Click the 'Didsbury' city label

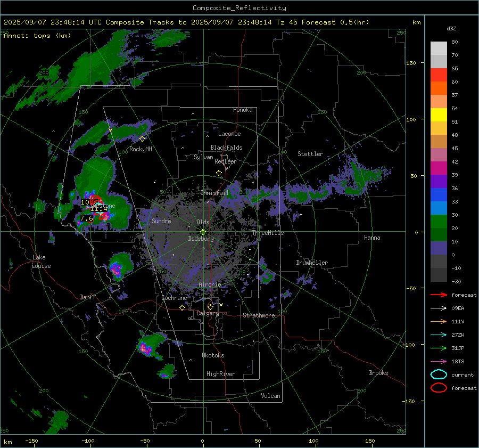(201, 239)
